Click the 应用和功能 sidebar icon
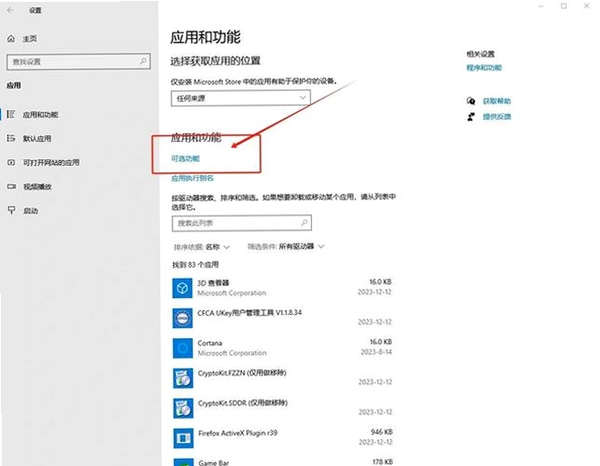This screenshot has height=466, width=600. pyautogui.click(x=11, y=114)
